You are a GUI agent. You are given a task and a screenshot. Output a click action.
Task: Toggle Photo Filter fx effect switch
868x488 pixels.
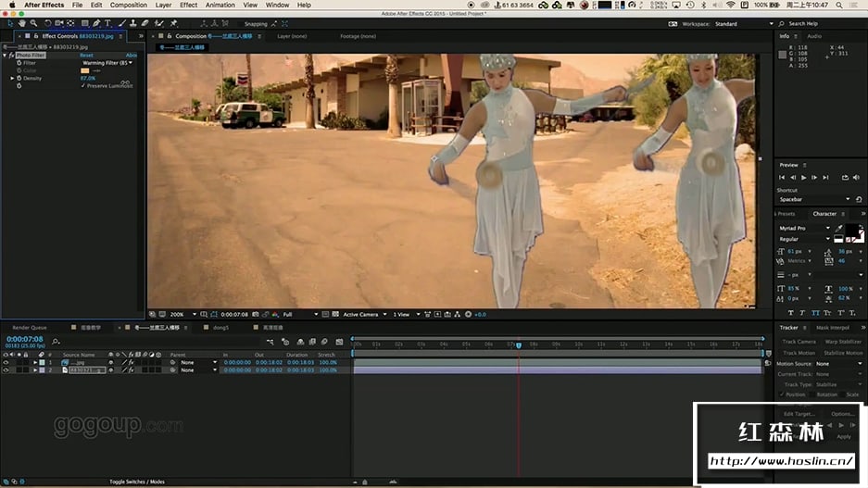tap(11, 56)
